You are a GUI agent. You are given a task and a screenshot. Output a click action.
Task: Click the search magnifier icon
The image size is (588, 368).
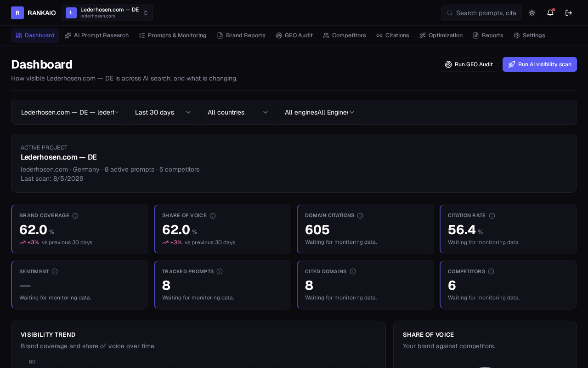pos(450,13)
